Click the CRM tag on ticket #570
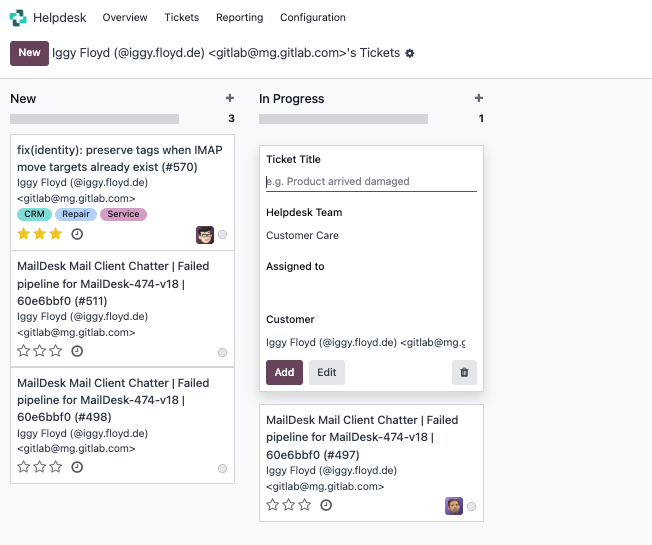652x545 pixels. (34, 214)
